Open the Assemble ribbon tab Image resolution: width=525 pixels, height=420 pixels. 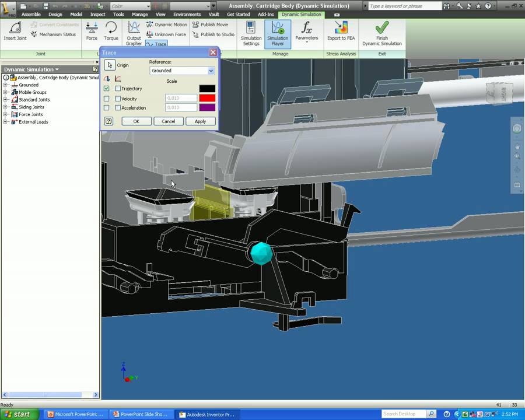(x=31, y=15)
